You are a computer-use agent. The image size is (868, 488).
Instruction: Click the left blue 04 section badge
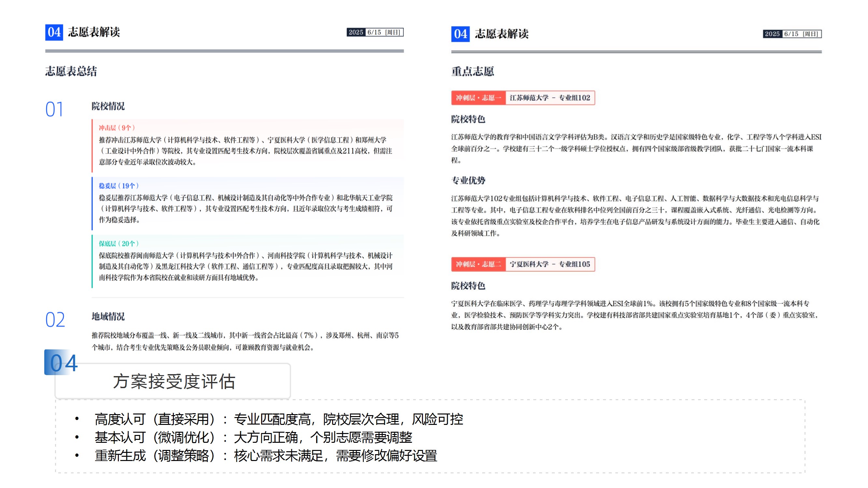(x=54, y=32)
